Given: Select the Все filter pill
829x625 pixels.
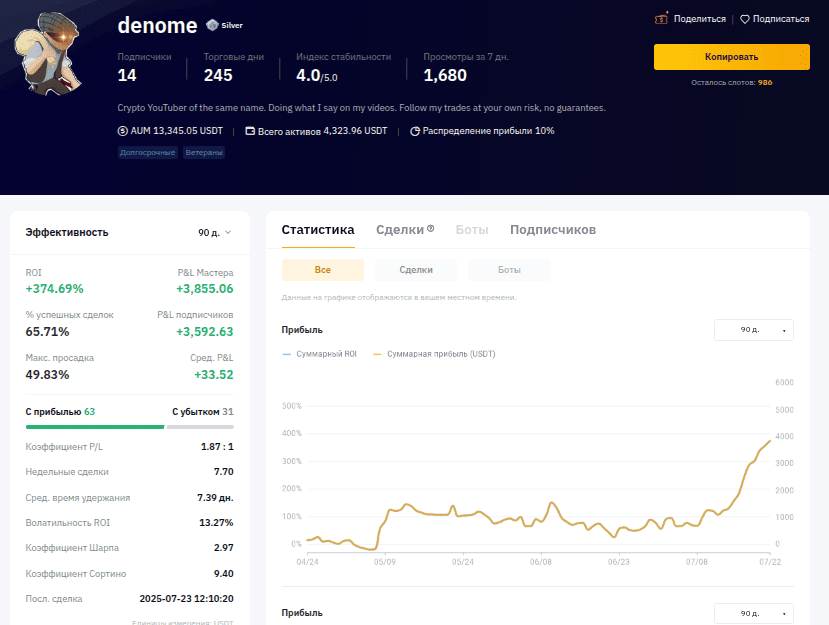Looking at the screenshot, I should [x=323, y=270].
